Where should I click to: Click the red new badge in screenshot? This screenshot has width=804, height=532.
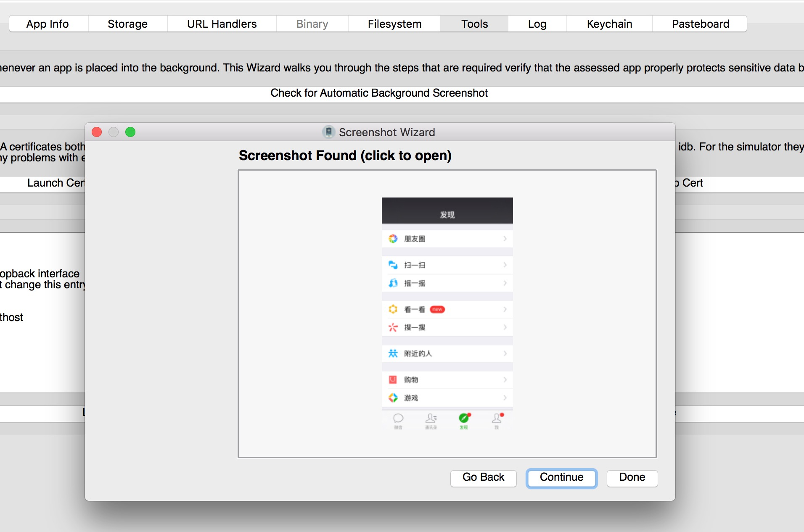click(437, 309)
